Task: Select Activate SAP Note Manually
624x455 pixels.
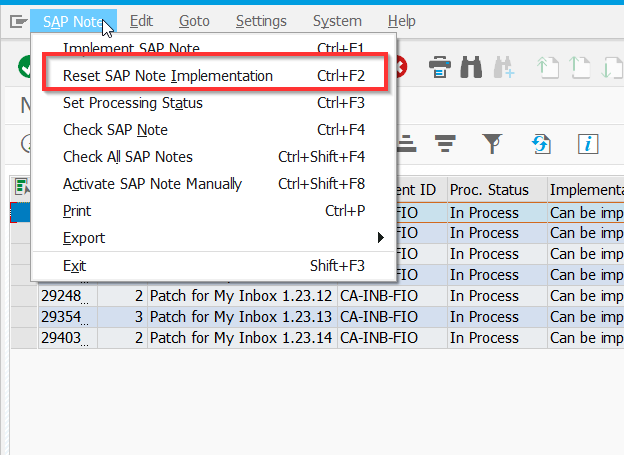Action: (214, 184)
